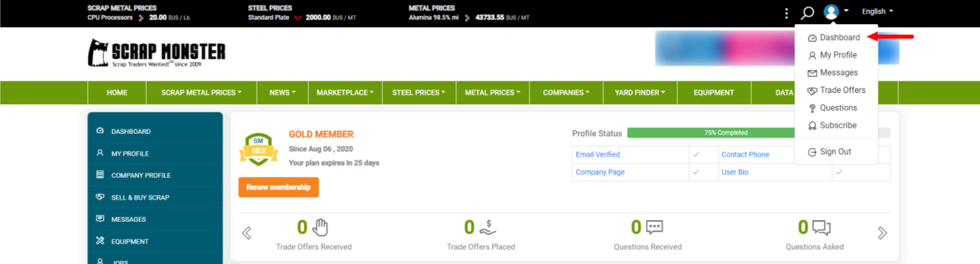The image size is (980, 264).
Task: Expand the Yard Finder nav dropdown
Action: click(640, 93)
